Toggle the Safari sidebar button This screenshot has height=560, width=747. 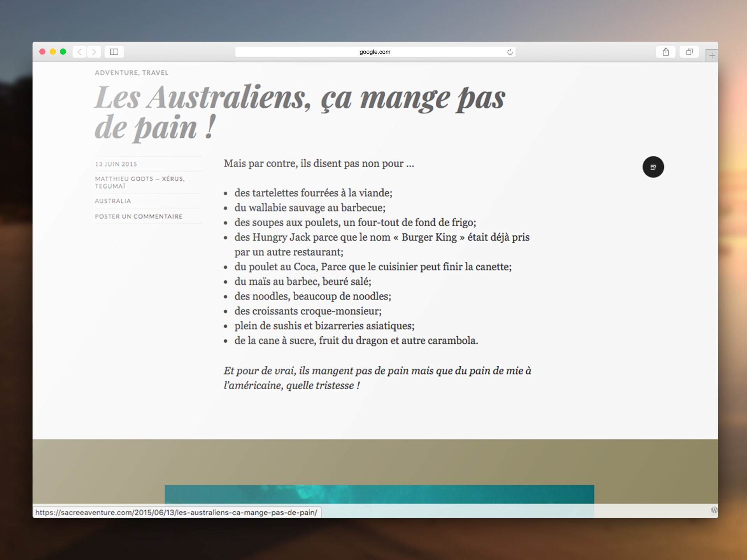(114, 52)
